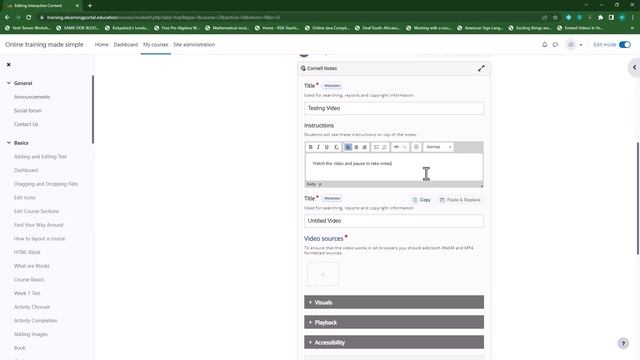Open notifications bell
640x360 pixels.
[544, 44]
